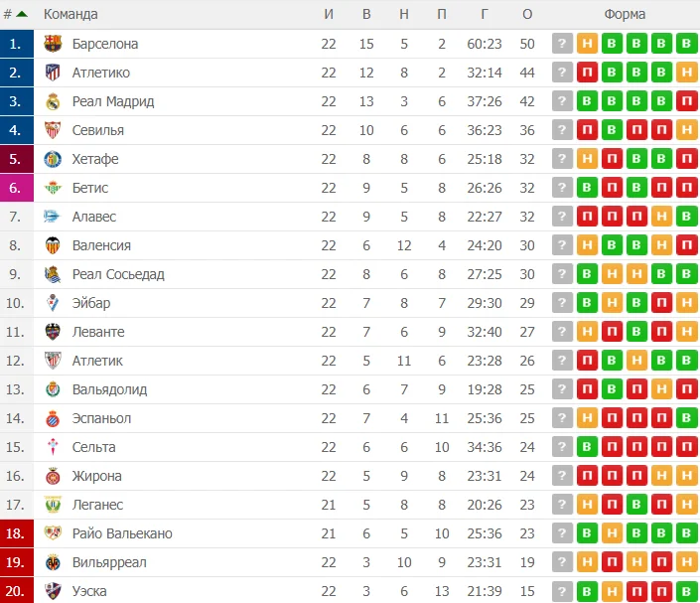
Task: Click the Barcelona club crest icon
Action: pos(53,44)
